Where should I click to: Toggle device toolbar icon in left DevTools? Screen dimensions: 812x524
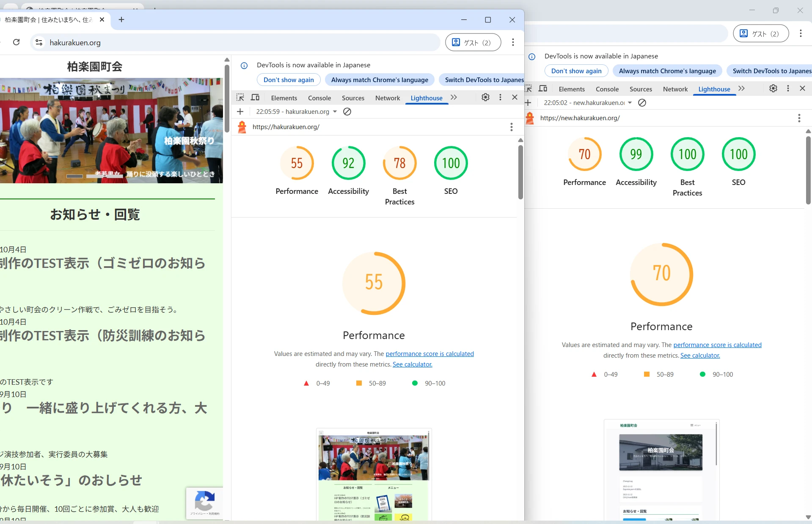(x=255, y=98)
